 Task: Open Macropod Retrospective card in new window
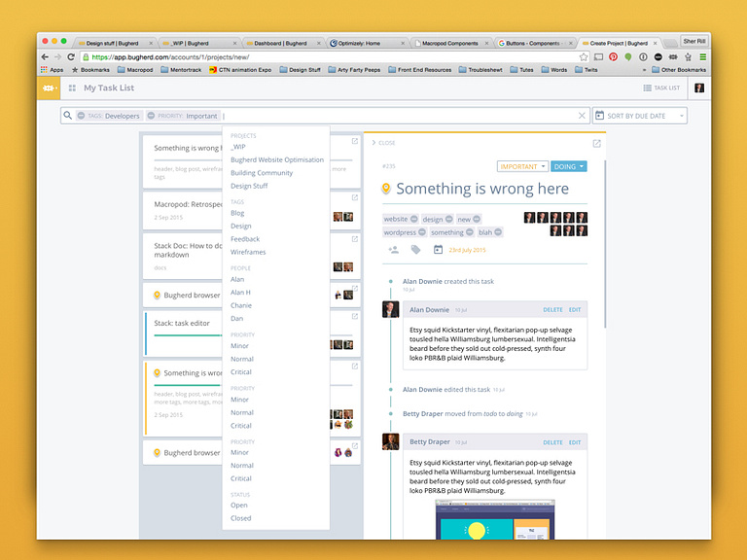point(354,197)
